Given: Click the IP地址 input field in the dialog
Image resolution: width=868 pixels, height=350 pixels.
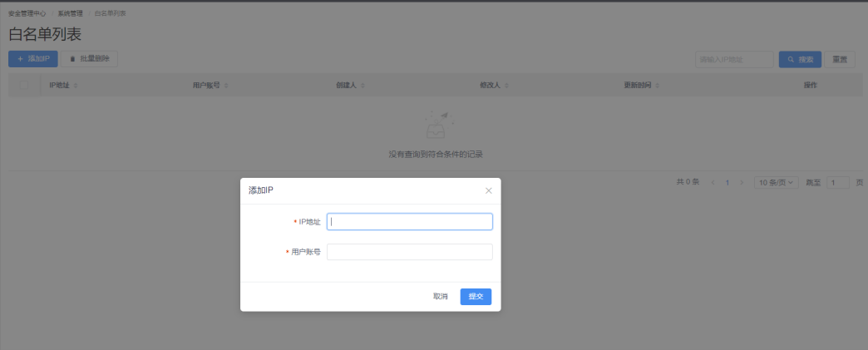Looking at the screenshot, I should click(x=409, y=222).
